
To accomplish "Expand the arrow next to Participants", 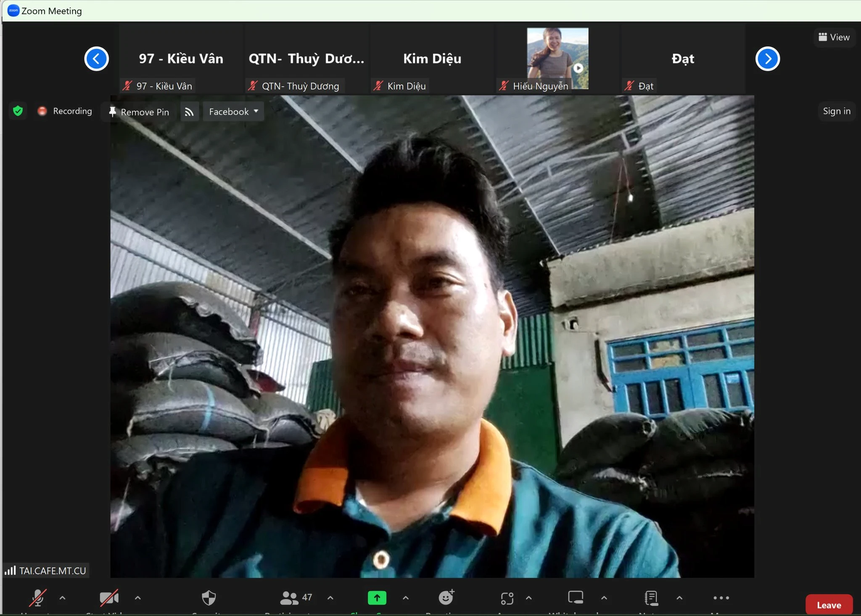I will (330, 598).
